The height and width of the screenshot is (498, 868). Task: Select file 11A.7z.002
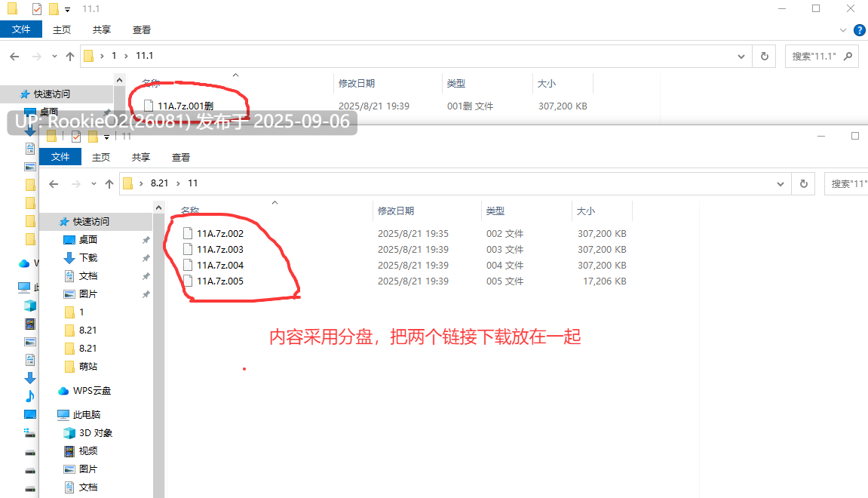point(219,233)
